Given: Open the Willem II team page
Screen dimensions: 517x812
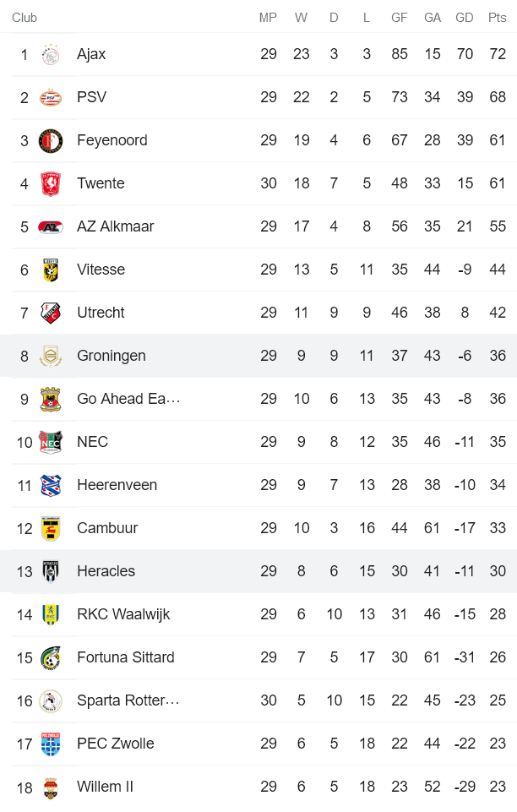Looking at the screenshot, I should click(105, 787).
